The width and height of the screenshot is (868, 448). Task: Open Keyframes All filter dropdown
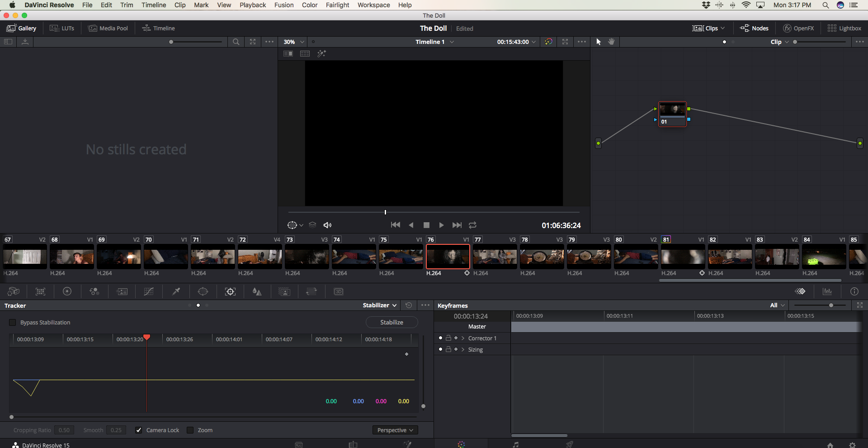pyautogui.click(x=778, y=305)
